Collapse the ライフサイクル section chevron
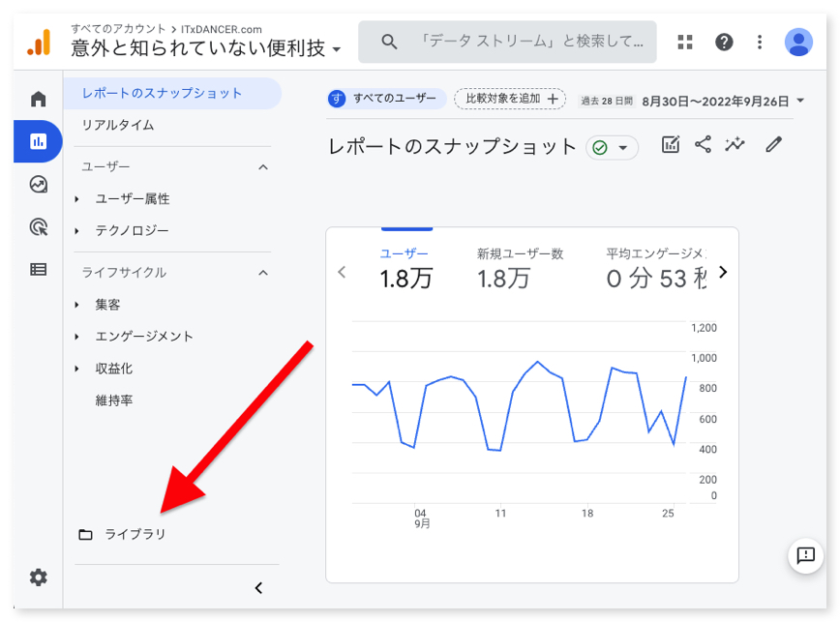Viewport: 840px width, 622px height. point(262,273)
